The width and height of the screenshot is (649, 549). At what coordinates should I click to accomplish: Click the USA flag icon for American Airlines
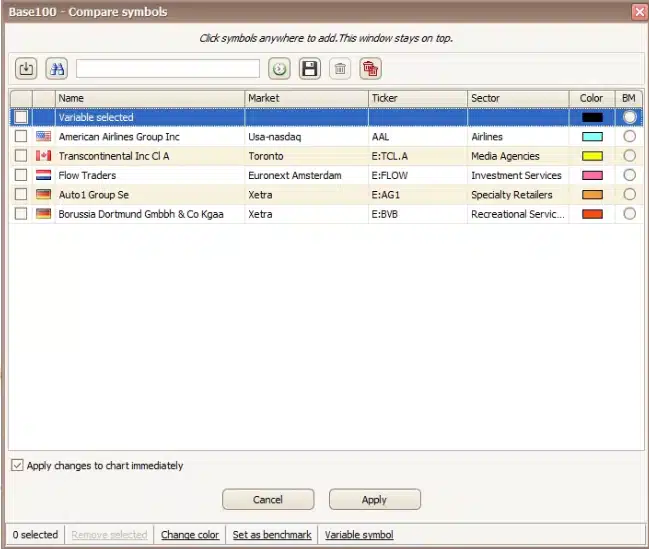point(43,137)
